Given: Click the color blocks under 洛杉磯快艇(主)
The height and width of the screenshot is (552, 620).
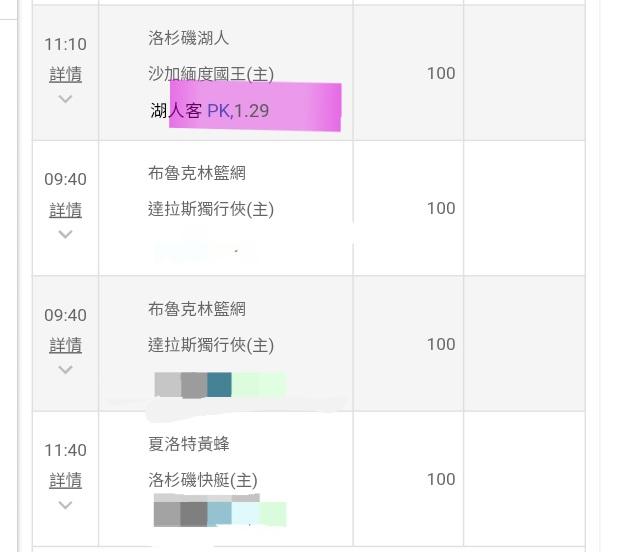Looking at the screenshot, I should [x=220, y=514].
